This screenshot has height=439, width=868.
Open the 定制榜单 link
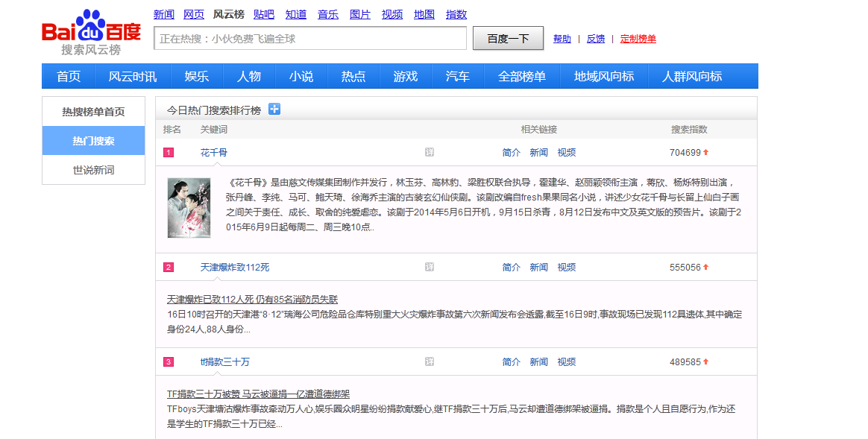click(638, 39)
